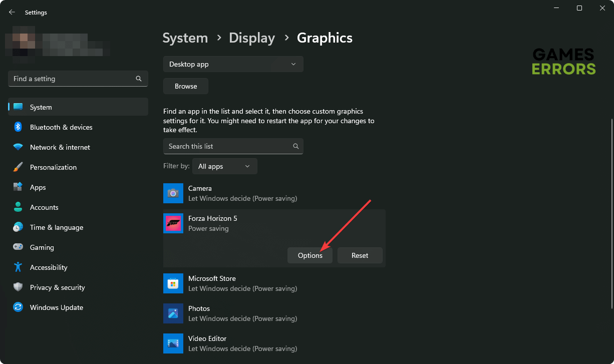Open the Desktop app dropdown
The width and height of the screenshot is (614, 364).
(233, 64)
